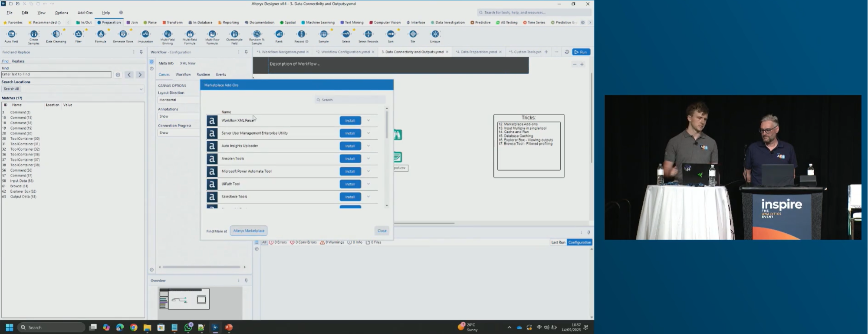Switch to the Runtime configuration tab
This screenshot has height=334, width=868.
pos(203,75)
